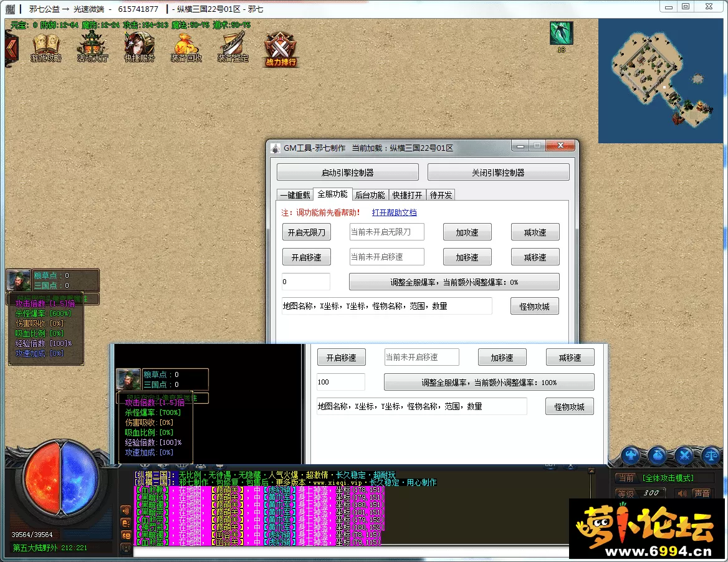Open the 活动大厅 icon

[92, 48]
